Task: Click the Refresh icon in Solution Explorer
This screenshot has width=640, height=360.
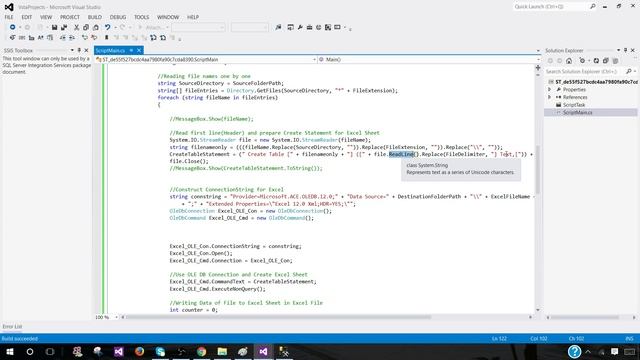Action: 596,61
